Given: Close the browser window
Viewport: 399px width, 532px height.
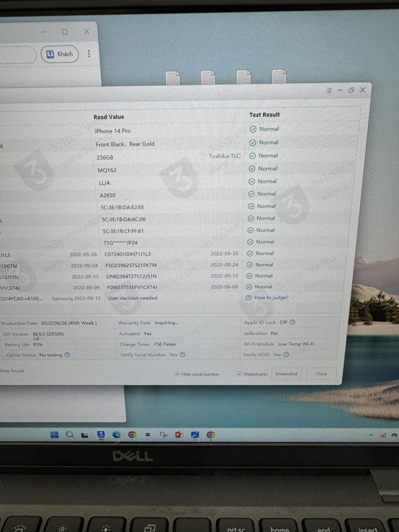Looking at the screenshot, I should [x=87, y=31].
